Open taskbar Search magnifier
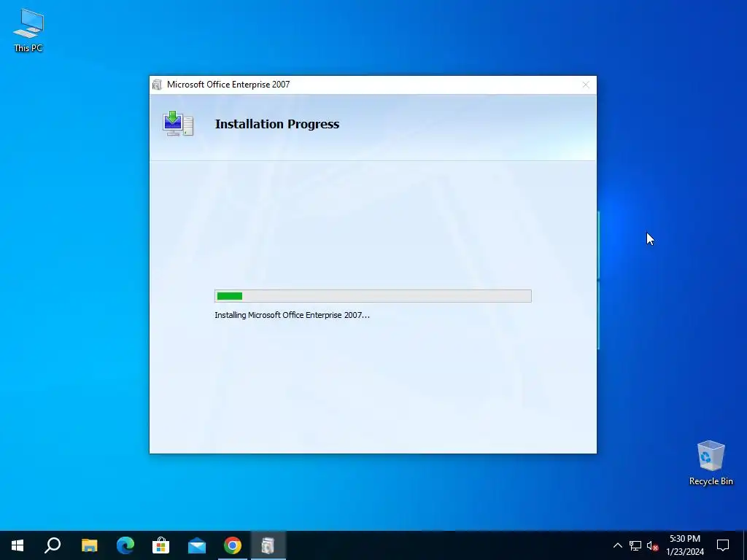The height and width of the screenshot is (560, 747). point(53,545)
